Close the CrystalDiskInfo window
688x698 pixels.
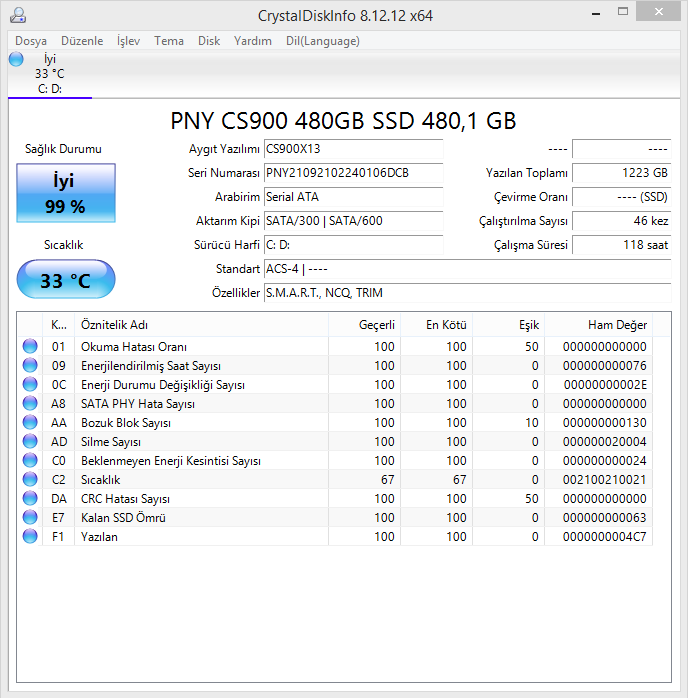click(658, 12)
